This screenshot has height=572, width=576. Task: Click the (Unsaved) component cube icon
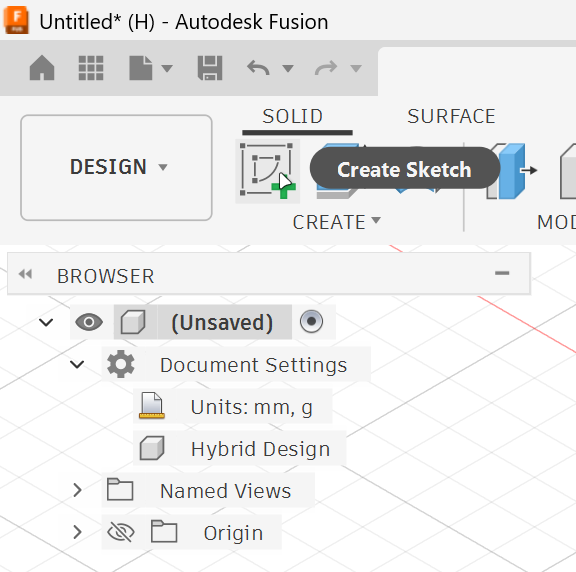(133, 322)
